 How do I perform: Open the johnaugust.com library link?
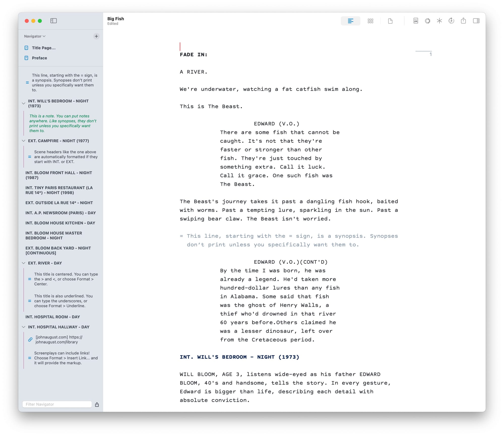point(59,340)
